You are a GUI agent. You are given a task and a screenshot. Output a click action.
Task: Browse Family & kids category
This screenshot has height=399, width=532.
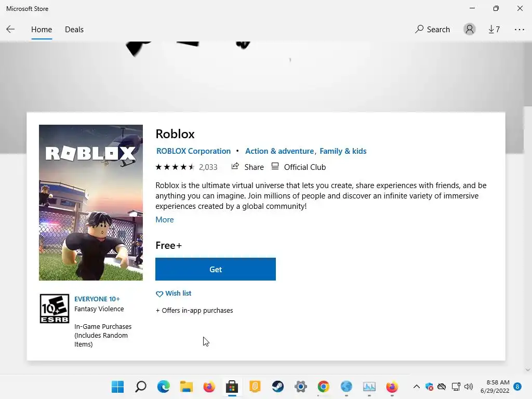point(343,151)
